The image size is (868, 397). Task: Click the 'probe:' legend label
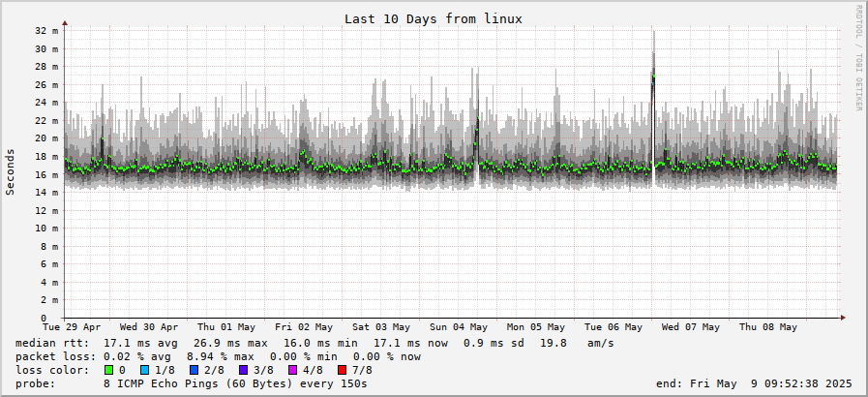click(36, 383)
